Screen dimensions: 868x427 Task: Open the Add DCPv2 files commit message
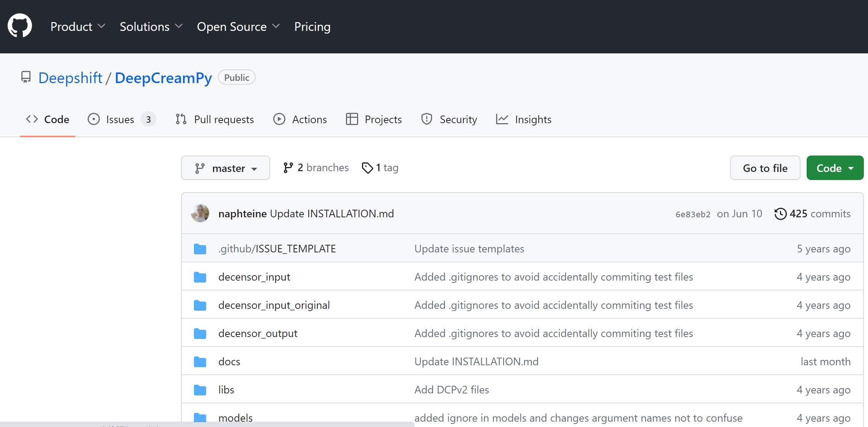click(452, 390)
